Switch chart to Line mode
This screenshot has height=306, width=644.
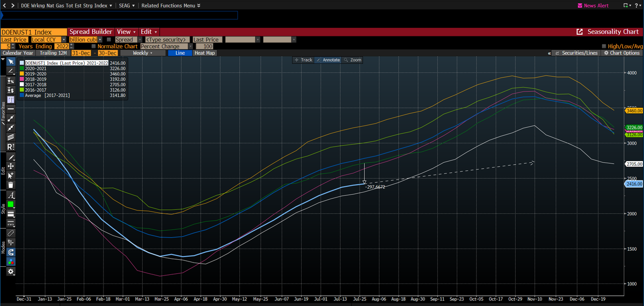[x=180, y=53]
